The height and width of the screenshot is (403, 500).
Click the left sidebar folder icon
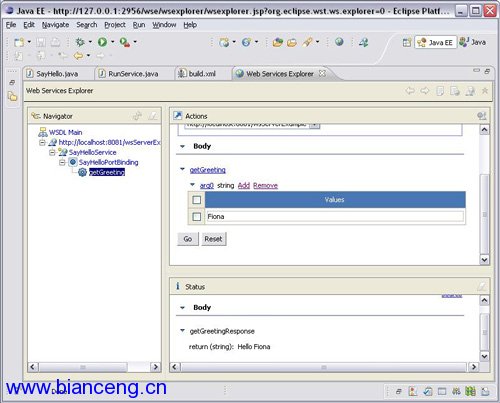point(12,97)
